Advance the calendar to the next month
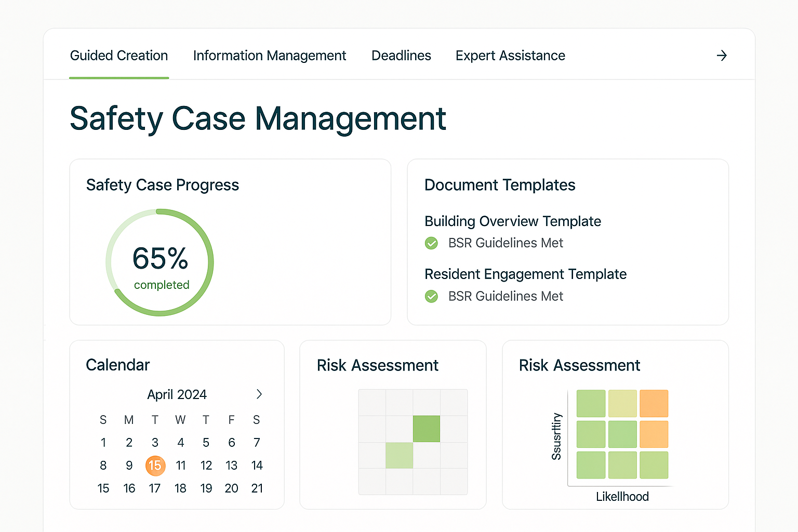The height and width of the screenshot is (532, 798). coord(259,394)
